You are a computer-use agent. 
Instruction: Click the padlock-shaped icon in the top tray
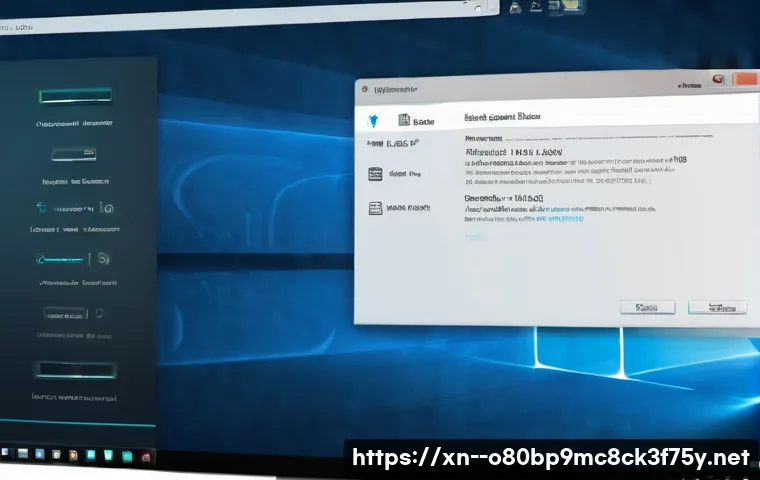tap(515, 7)
